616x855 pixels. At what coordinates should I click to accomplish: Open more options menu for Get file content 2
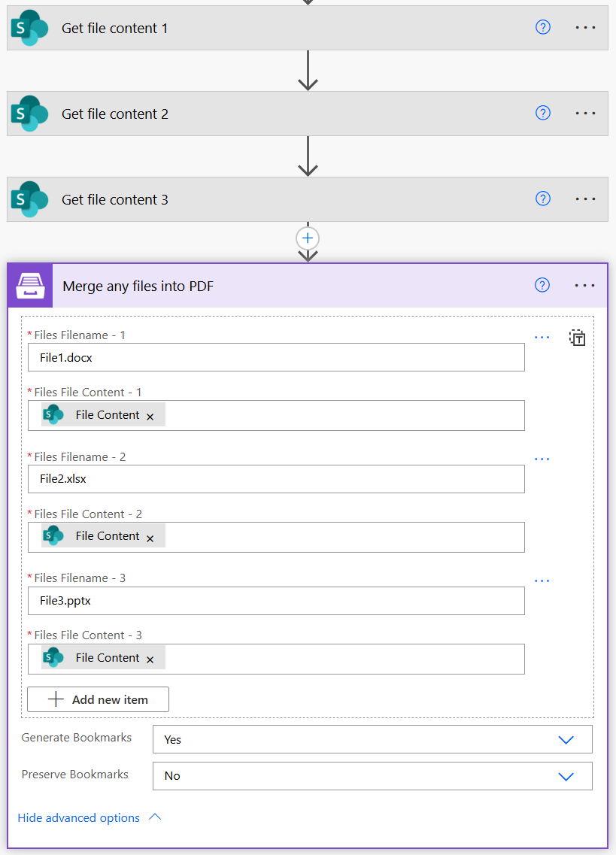point(585,113)
